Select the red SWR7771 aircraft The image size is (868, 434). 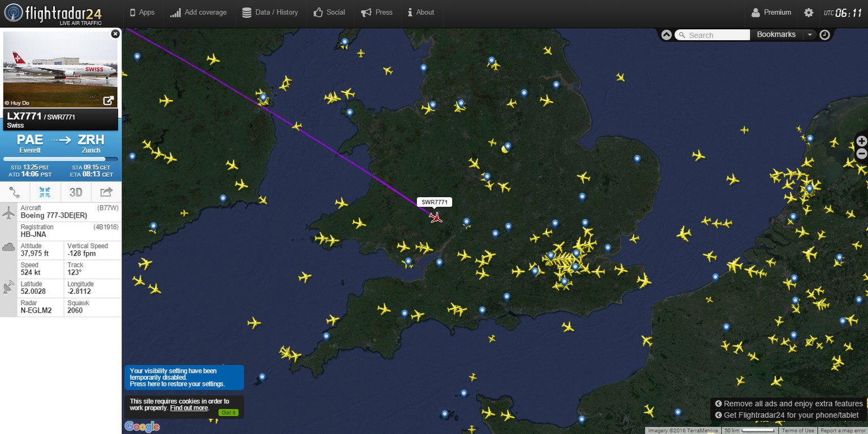(x=435, y=217)
